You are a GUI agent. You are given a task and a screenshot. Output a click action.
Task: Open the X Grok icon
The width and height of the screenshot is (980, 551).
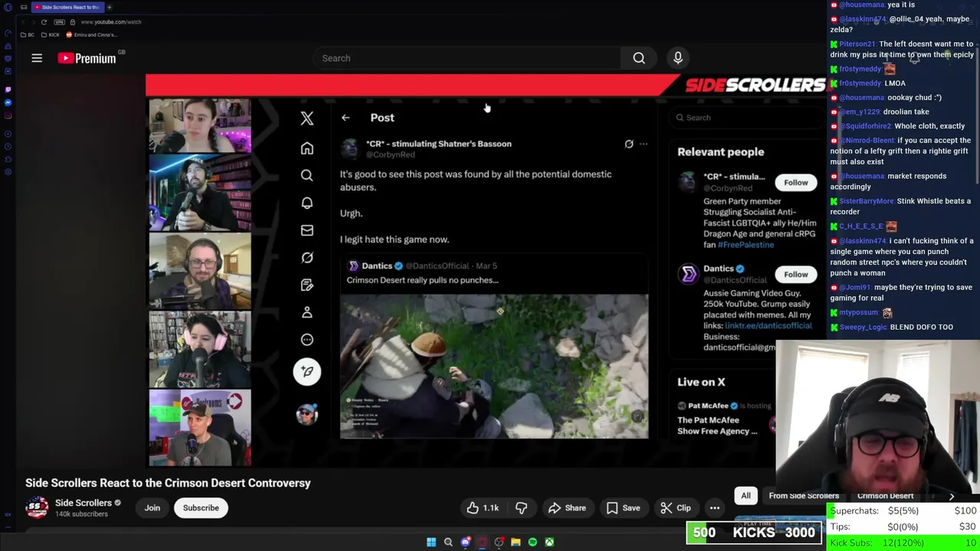click(x=307, y=258)
